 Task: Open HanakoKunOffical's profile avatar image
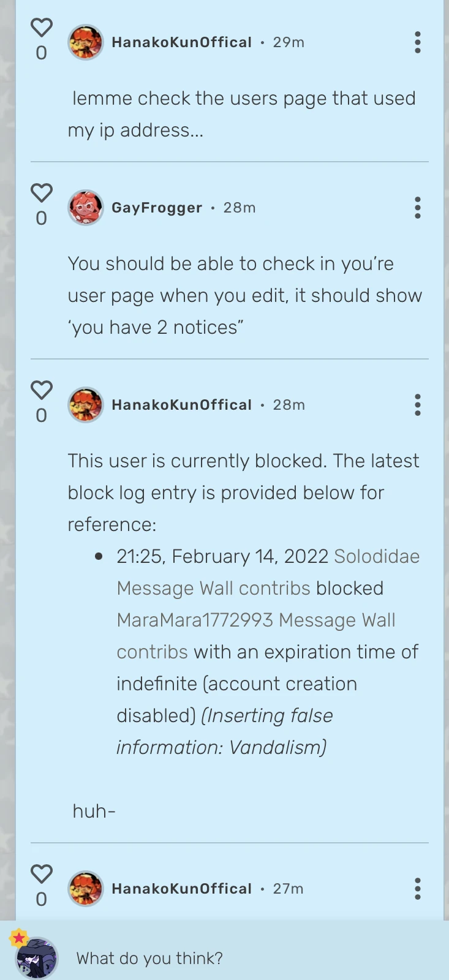tap(86, 43)
